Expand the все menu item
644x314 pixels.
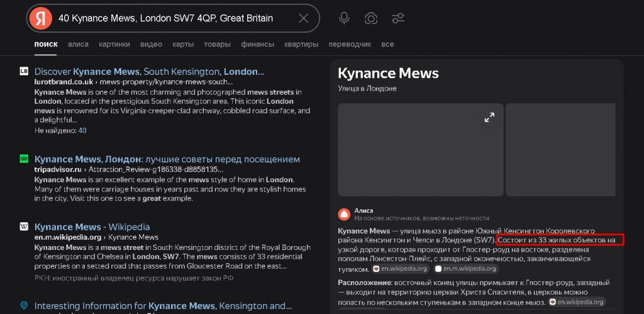tap(387, 44)
